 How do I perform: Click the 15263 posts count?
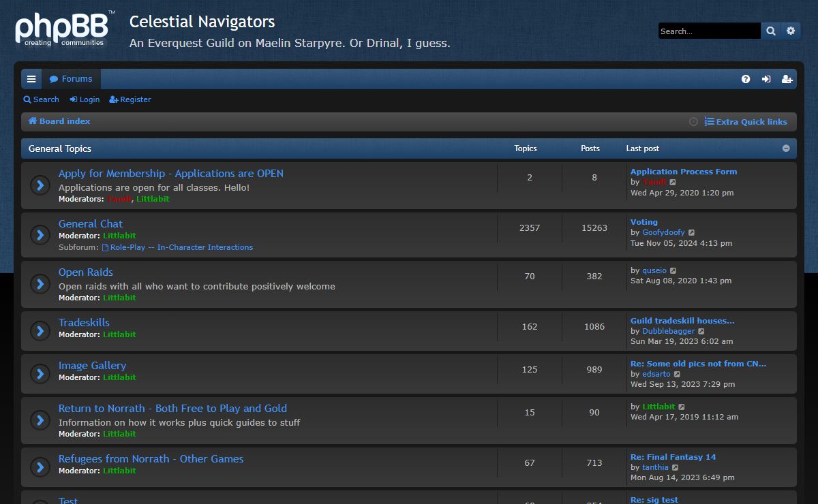pos(594,228)
